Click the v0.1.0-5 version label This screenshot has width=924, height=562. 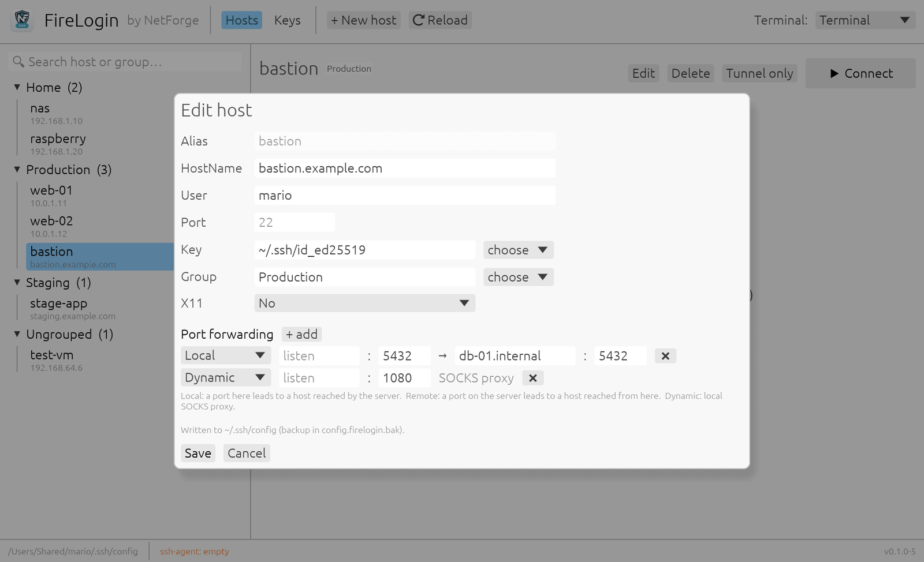(900, 552)
